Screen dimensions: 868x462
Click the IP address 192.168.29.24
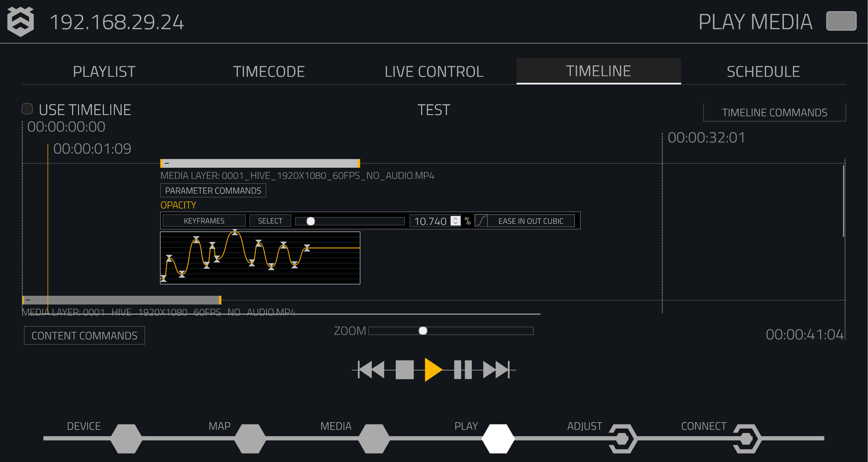(117, 22)
